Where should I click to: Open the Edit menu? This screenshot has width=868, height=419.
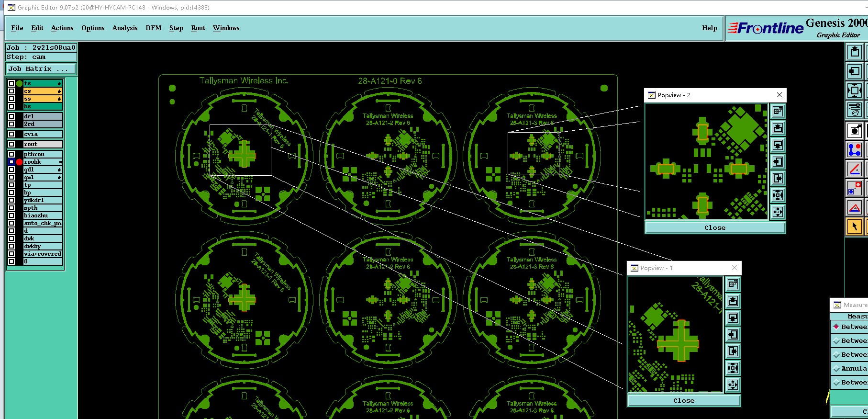tap(37, 28)
